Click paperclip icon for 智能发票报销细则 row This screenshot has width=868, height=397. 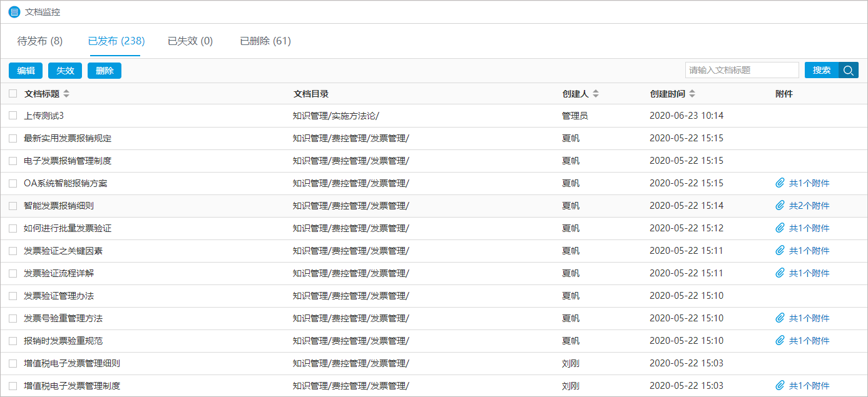[780, 206]
